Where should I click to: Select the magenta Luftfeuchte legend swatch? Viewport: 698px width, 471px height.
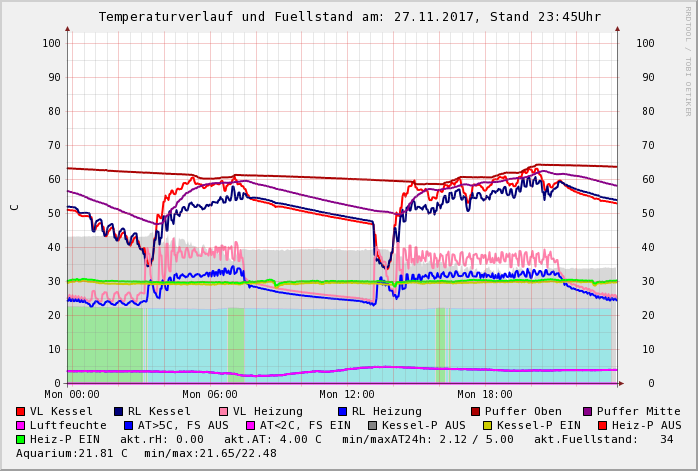(x=21, y=425)
